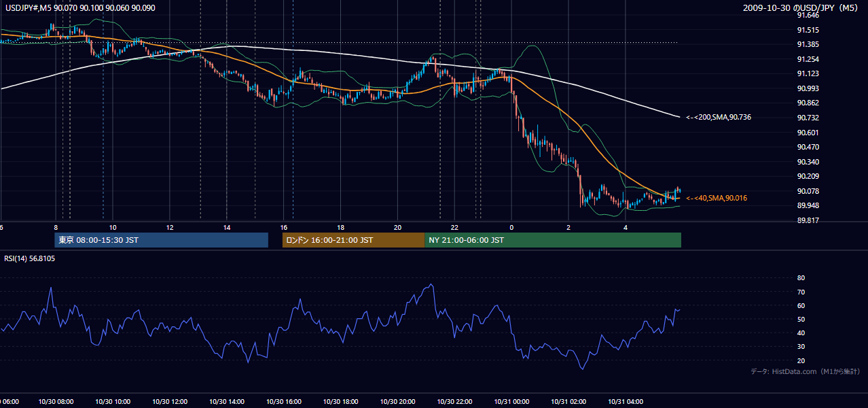
Task: Click hour tick 14 under the price chart
Action: click(x=226, y=227)
